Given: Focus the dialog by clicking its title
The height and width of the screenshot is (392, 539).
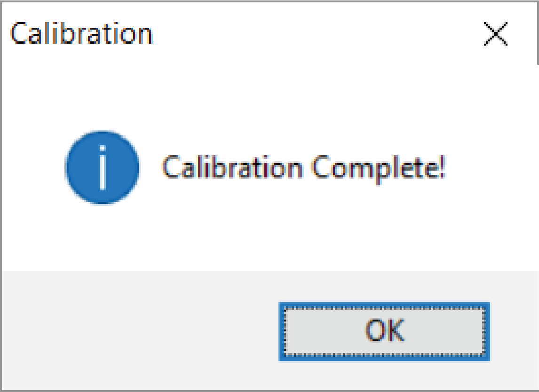Looking at the screenshot, I should tap(81, 34).
